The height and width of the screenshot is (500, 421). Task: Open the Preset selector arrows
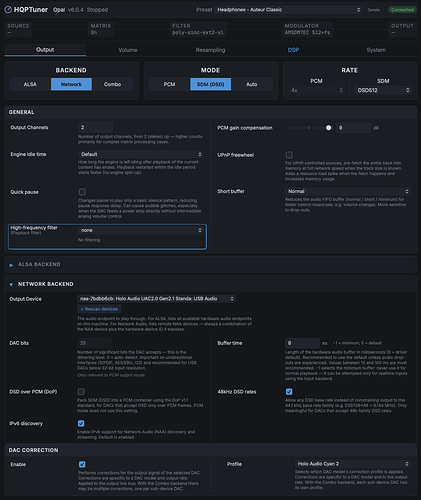(358, 10)
